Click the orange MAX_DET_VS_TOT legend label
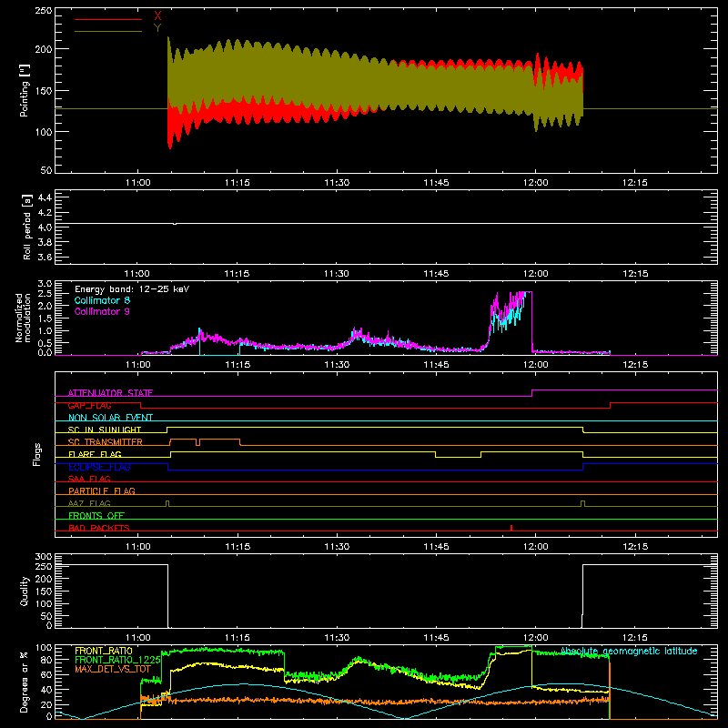This screenshot has width=728, height=728. pos(113,669)
